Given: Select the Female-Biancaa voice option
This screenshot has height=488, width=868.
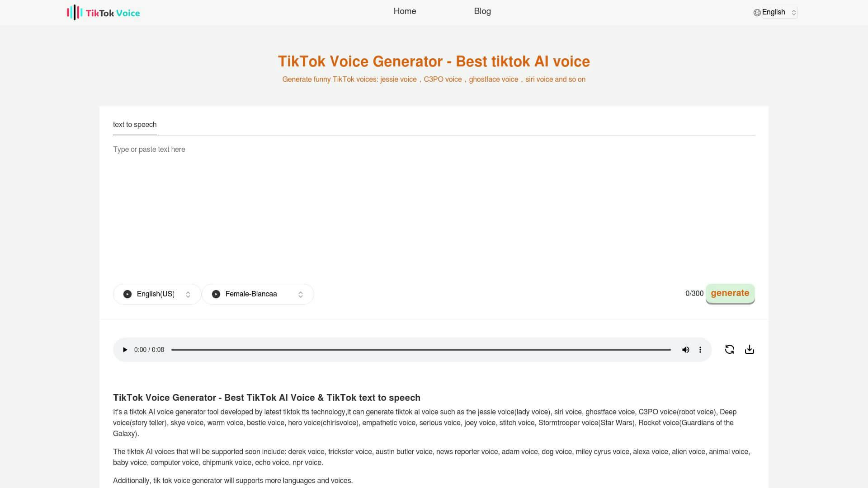Looking at the screenshot, I should coord(258,294).
